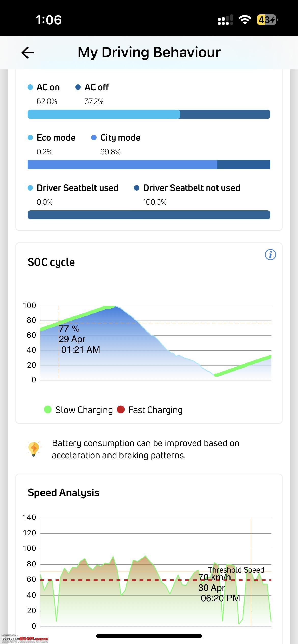Tap the SOC chart lowest charge point
The width and height of the screenshot is (298, 644).
pos(216,375)
